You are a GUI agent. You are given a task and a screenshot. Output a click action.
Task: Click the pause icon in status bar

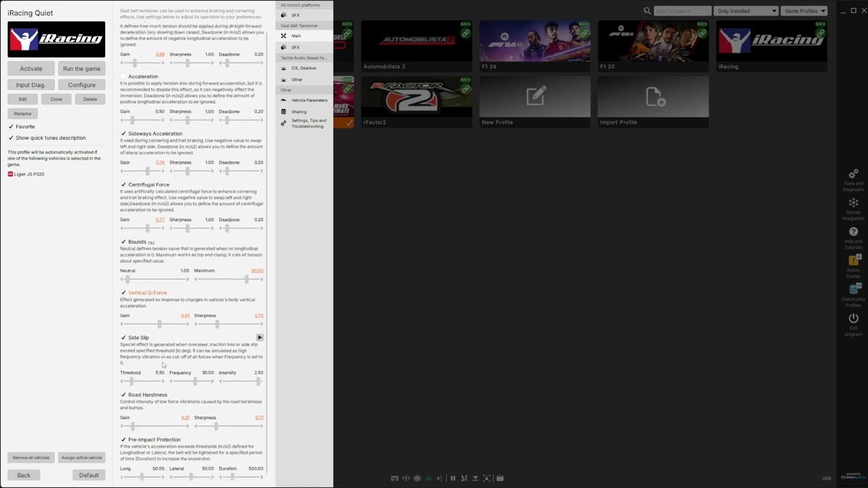click(x=452, y=479)
